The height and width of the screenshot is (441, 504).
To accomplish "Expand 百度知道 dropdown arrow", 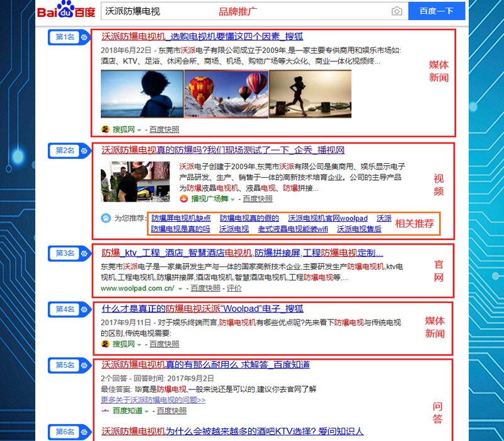I will click(147, 411).
